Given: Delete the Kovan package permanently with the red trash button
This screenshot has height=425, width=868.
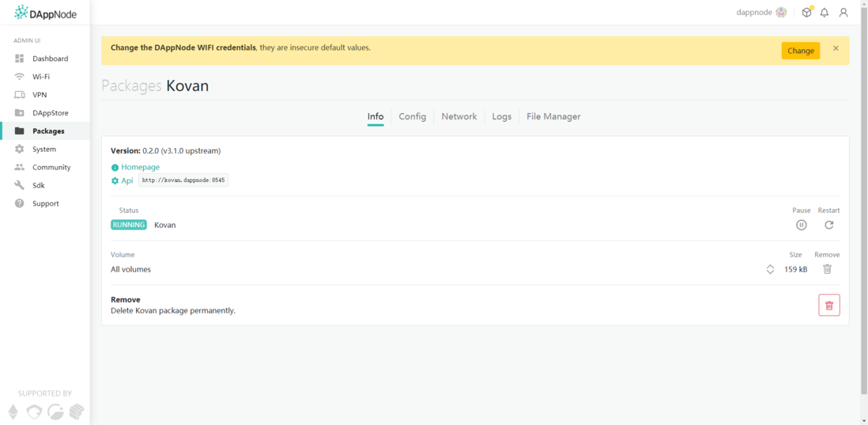Looking at the screenshot, I should 828,305.
